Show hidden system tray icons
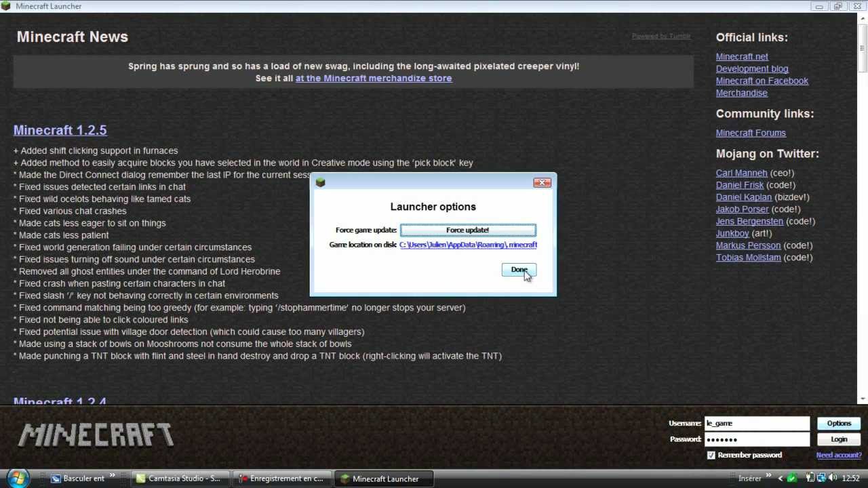Viewport: 868px width, 488px height. pyautogui.click(x=781, y=478)
